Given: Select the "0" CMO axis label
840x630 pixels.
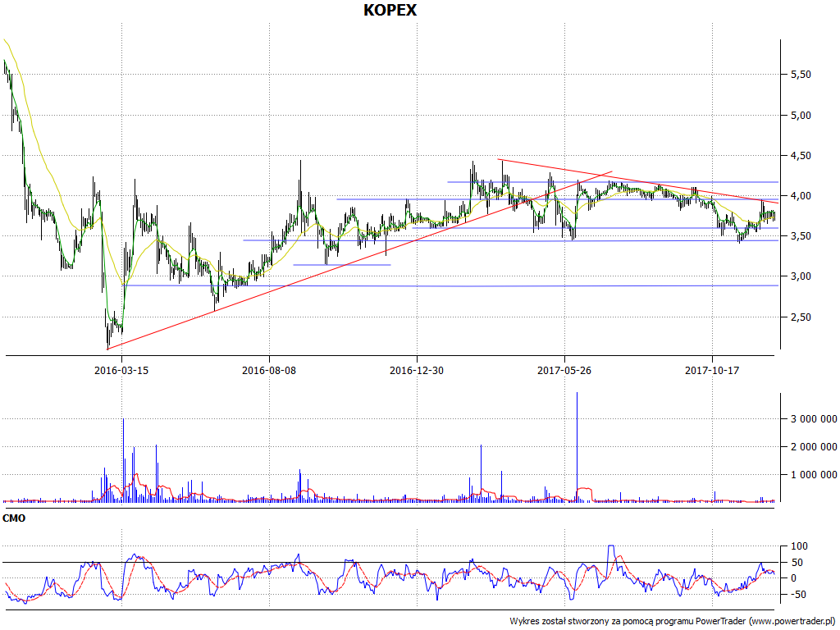Looking at the screenshot, I should click(794, 578).
